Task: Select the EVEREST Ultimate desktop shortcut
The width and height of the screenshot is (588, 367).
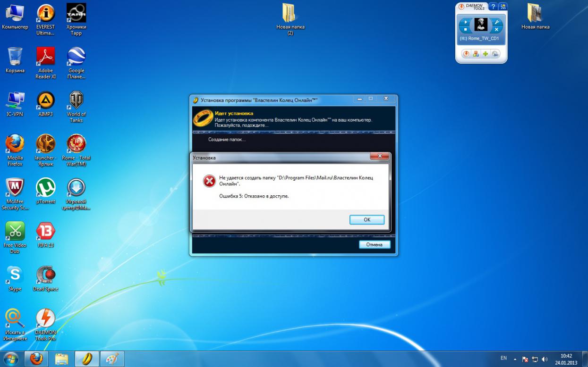Action: tap(45, 20)
